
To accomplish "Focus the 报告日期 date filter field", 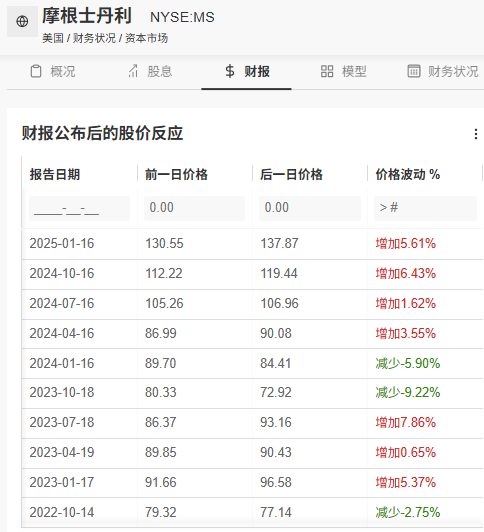I will pos(79,208).
